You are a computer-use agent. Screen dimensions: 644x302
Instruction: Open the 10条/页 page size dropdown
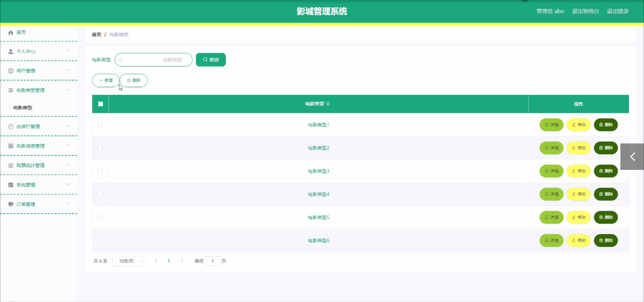pos(129,261)
